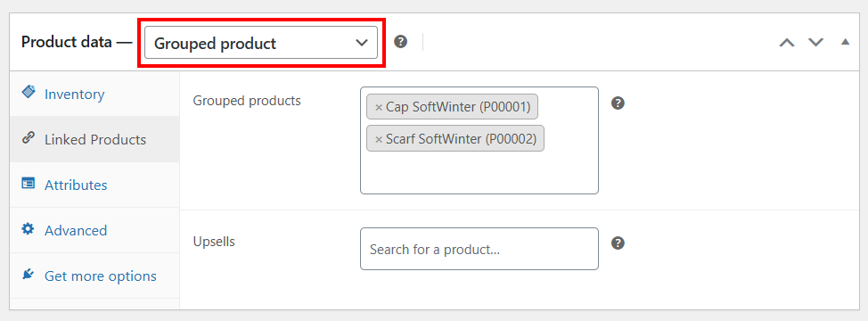Open the Grouped product type dropdown
The width and height of the screenshot is (868, 321).
pos(261,43)
